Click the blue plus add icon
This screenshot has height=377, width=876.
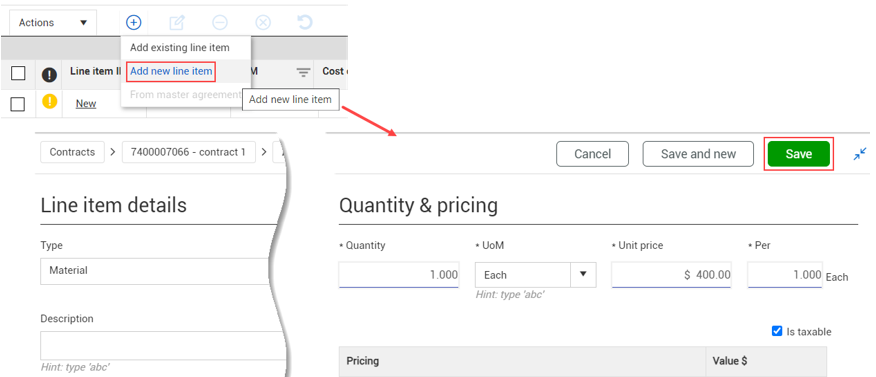point(134,22)
